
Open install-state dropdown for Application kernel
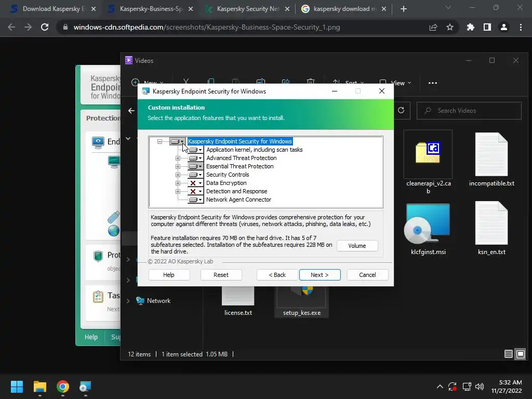point(195,150)
